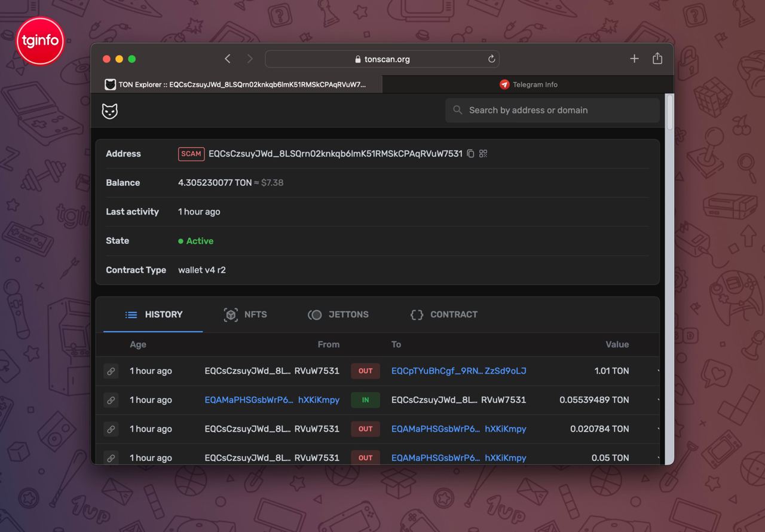Show QR code for the address
This screenshot has height=532, width=765.
click(483, 154)
